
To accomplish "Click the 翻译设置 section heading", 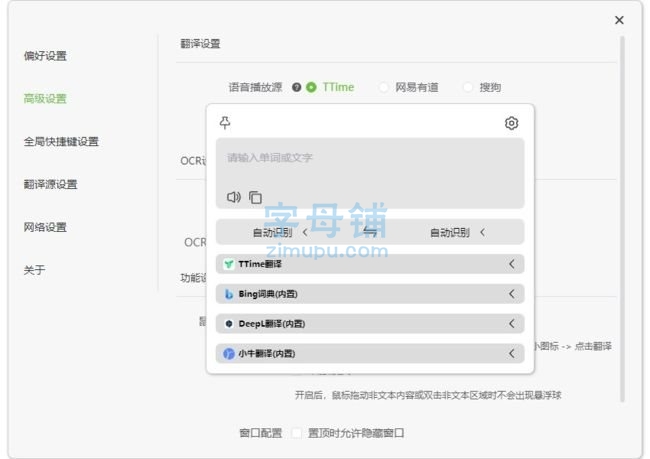I will pyautogui.click(x=200, y=44).
